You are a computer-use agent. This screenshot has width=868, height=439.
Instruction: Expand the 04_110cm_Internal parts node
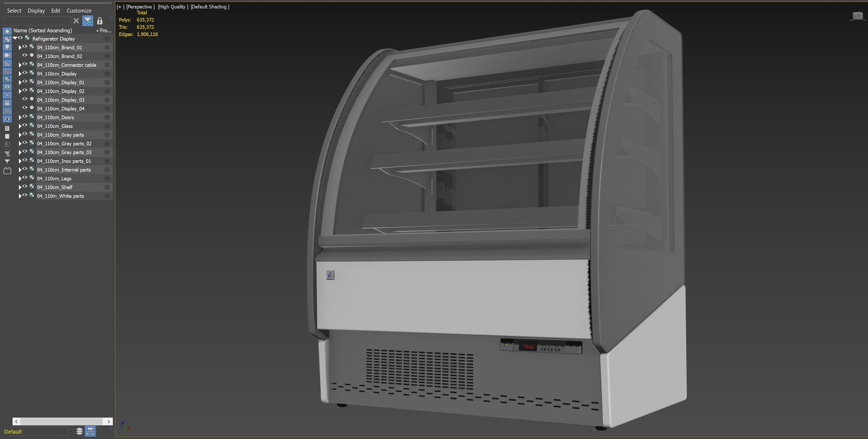pos(20,170)
